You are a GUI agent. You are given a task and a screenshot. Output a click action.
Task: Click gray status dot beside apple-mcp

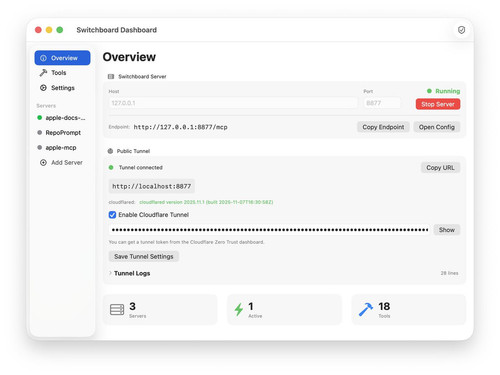coord(39,147)
